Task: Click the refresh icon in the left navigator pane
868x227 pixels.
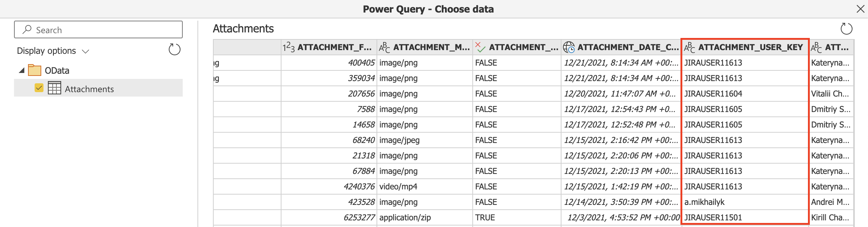Action: pos(174,49)
